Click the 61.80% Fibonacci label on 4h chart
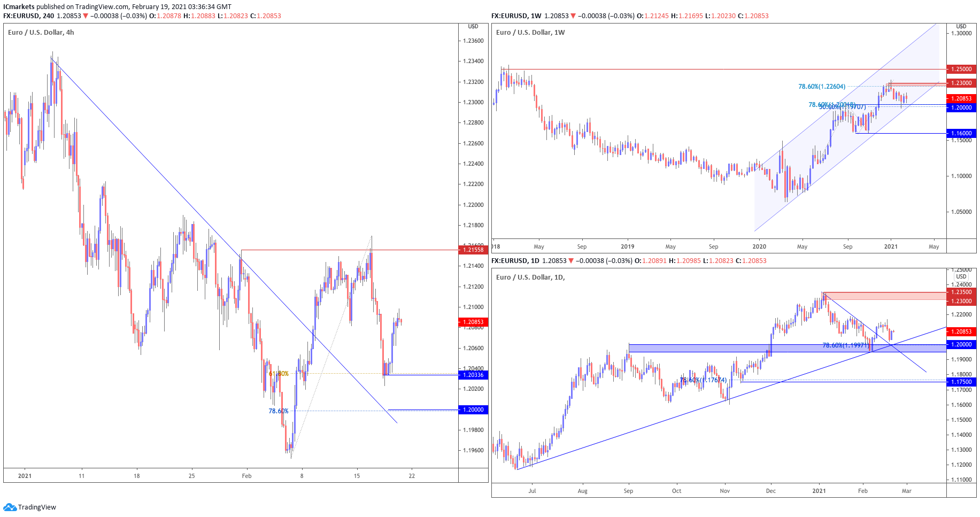Screen dimensions: 980x517 (x=279, y=374)
